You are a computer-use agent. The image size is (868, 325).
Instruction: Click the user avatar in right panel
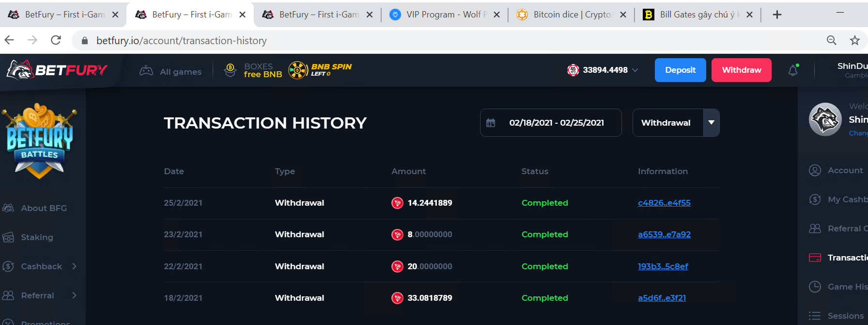click(825, 119)
